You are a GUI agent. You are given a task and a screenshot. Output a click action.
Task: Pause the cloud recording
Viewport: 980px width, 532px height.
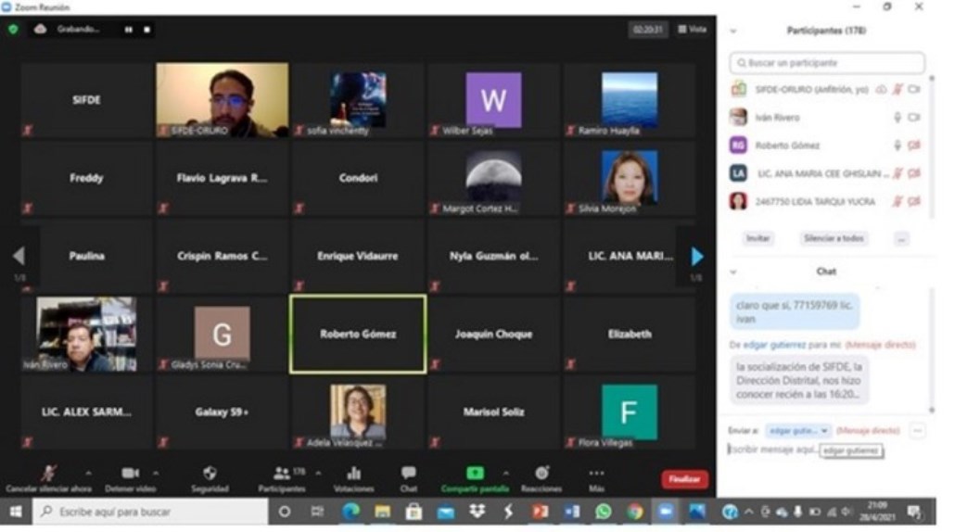click(x=128, y=30)
